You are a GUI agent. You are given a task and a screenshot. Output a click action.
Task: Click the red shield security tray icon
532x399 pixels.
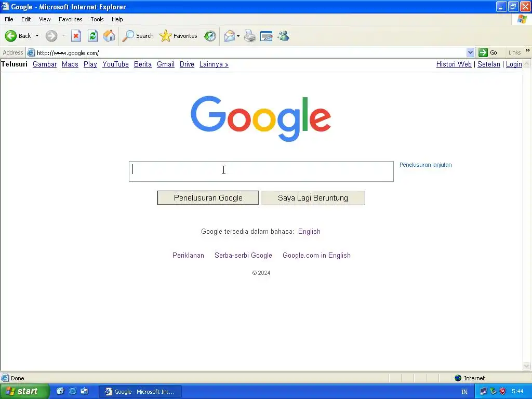tap(502, 391)
